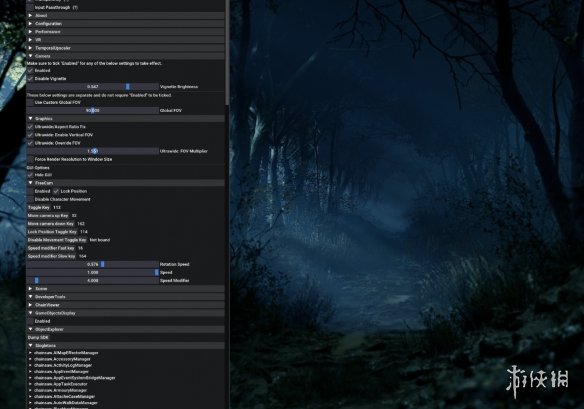Collapse the DeveloperTools section
The width and height of the screenshot is (584, 409).
pyautogui.click(x=125, y=297)
